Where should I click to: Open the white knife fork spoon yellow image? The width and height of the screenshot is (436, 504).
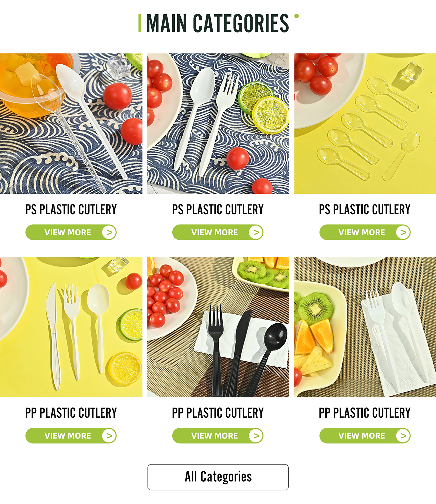[x=71, y=327]
